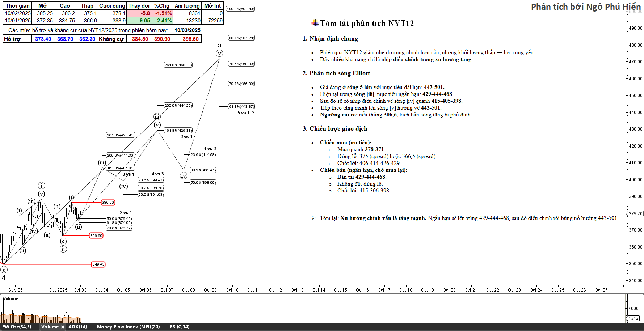Close the Volume indicator tab
Screen dimensions: 644x331
coord(62,327)
